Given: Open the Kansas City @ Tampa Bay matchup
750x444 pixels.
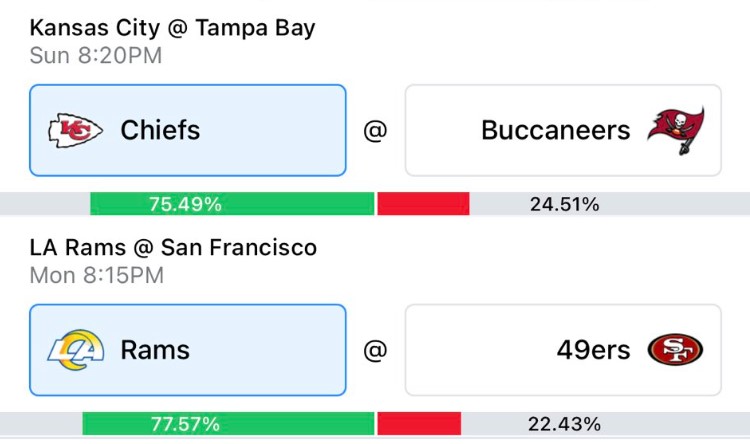Looking at the screenshot, I should point(172,28).
